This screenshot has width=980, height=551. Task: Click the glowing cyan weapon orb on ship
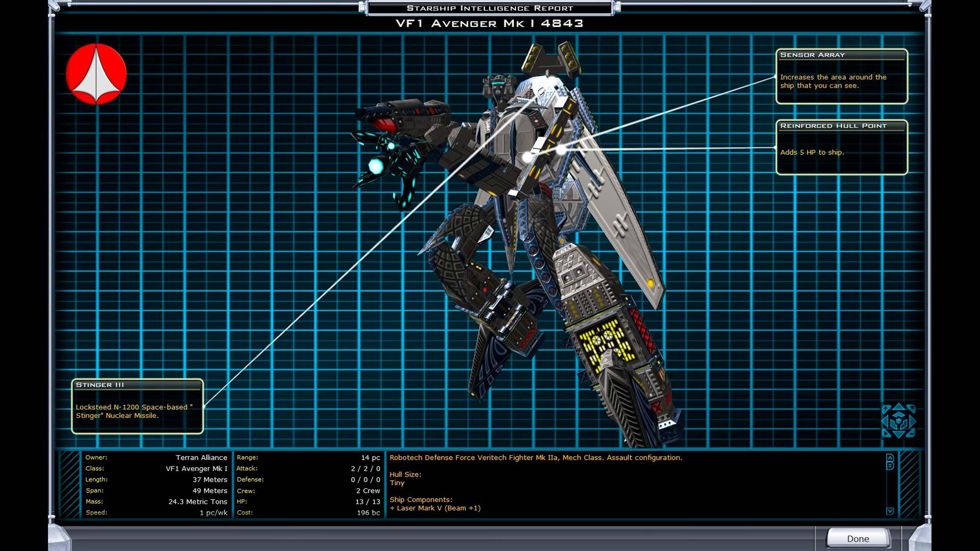376,166
